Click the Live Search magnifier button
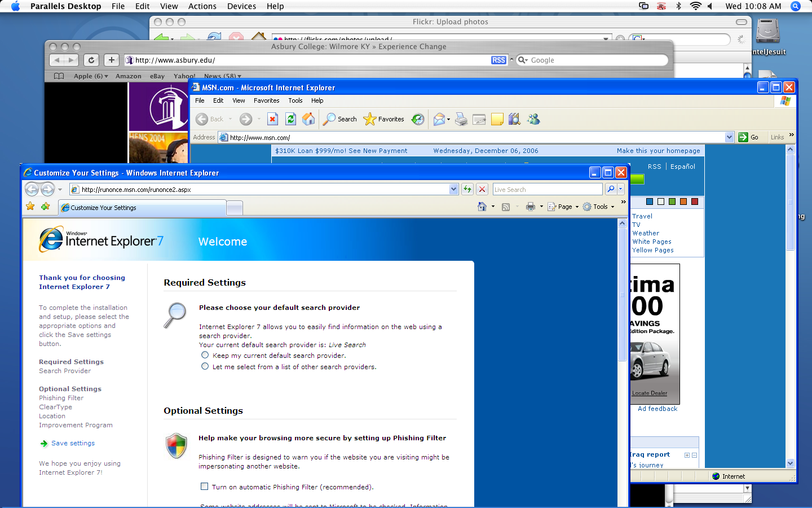812x508 pixels. pos(611,189)
